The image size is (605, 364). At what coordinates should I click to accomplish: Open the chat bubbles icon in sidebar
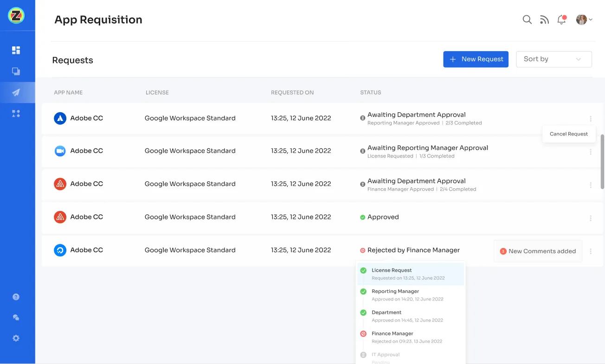[x=16, y=318]
